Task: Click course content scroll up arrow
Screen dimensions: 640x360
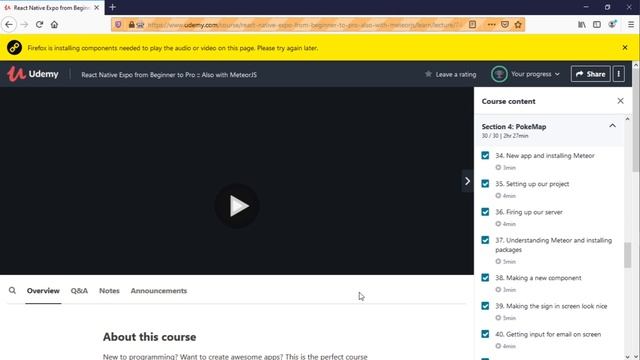Action: (627, 118)
